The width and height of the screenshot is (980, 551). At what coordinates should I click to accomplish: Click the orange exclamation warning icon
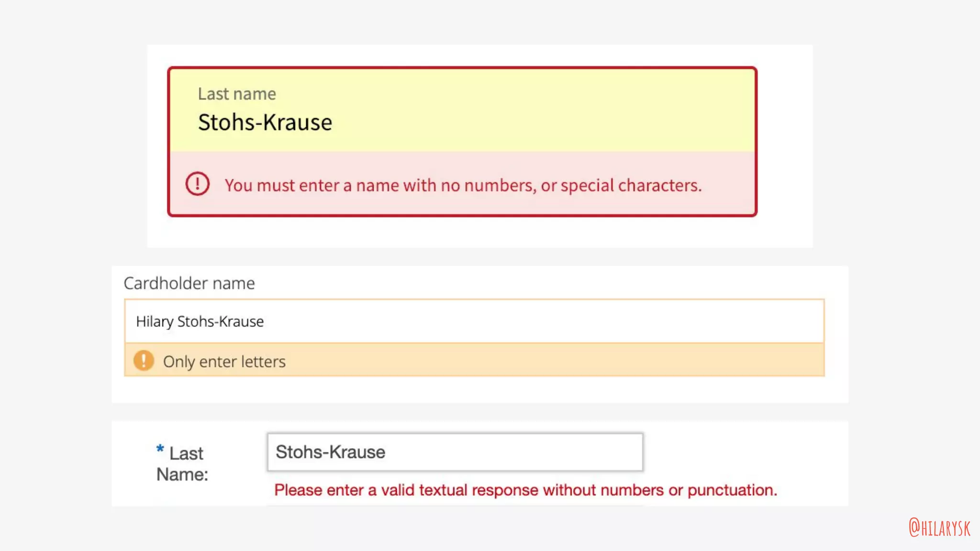tap(144, 361)
